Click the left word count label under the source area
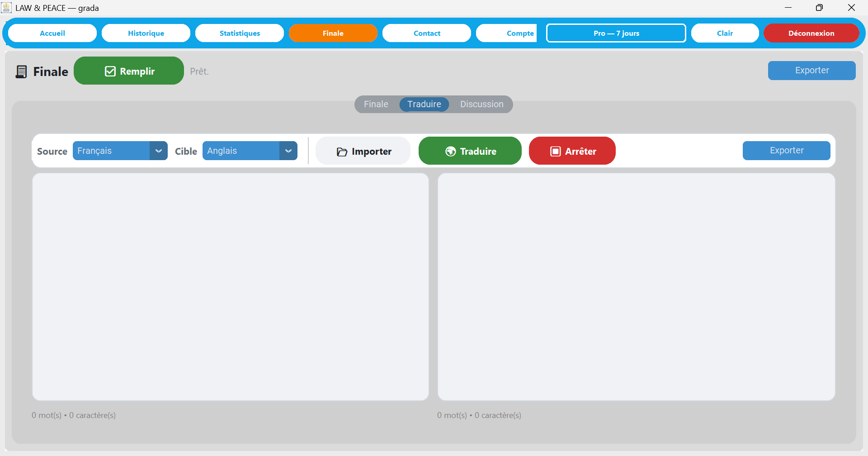The height and width of the screenshot is (456, 868). pyautogui.click(x=74, y=415)
